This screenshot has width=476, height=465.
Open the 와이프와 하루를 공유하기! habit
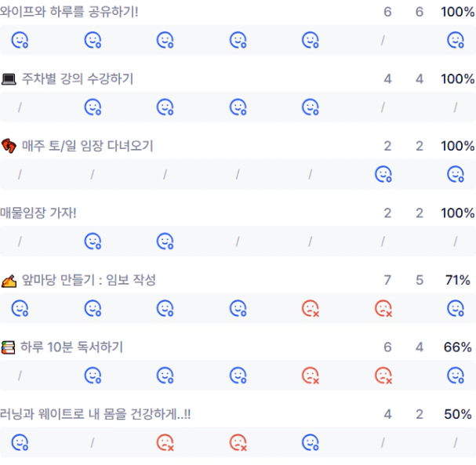69,12
